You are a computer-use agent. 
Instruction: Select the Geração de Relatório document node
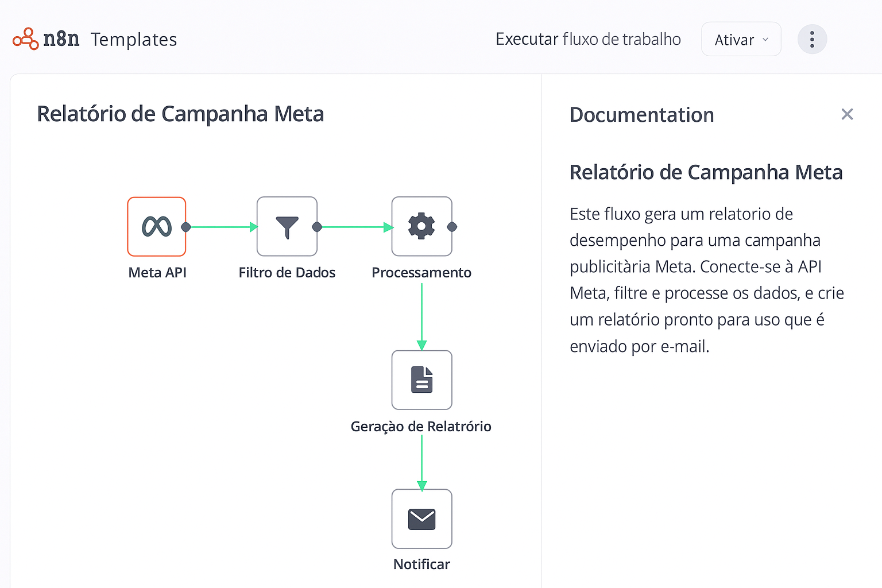point(421,380)
